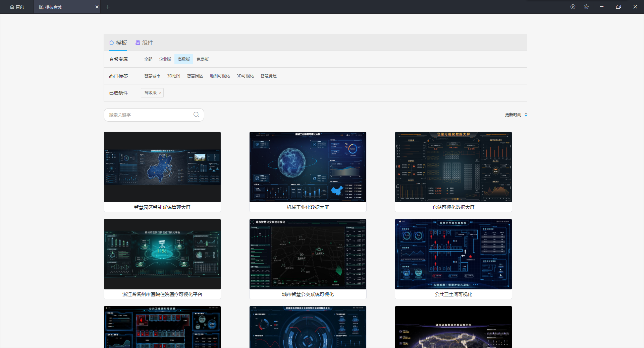Open 仓储可视化数据大屏 thumbnail

(x=453, y=167)
